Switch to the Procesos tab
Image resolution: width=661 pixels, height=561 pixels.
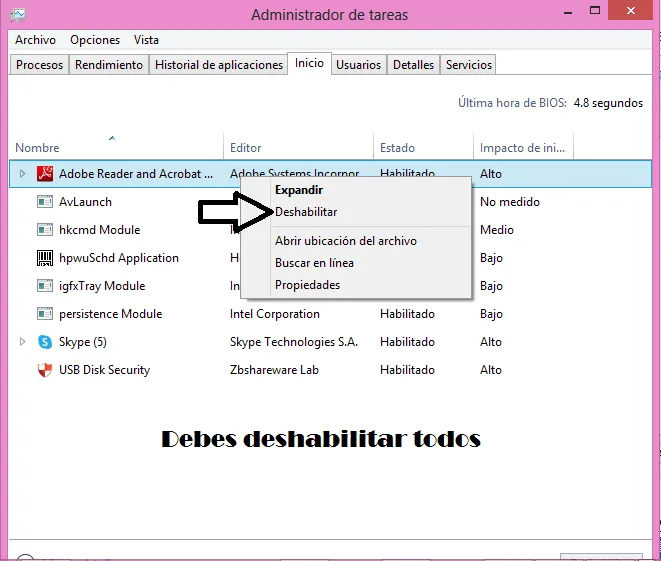pos(39,65)
